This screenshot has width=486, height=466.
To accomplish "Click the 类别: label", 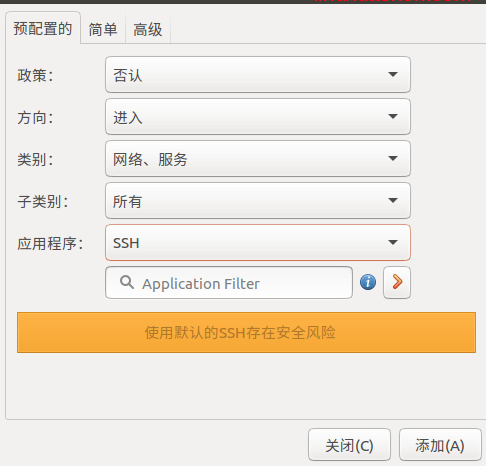I will click(x=35, y=160).
